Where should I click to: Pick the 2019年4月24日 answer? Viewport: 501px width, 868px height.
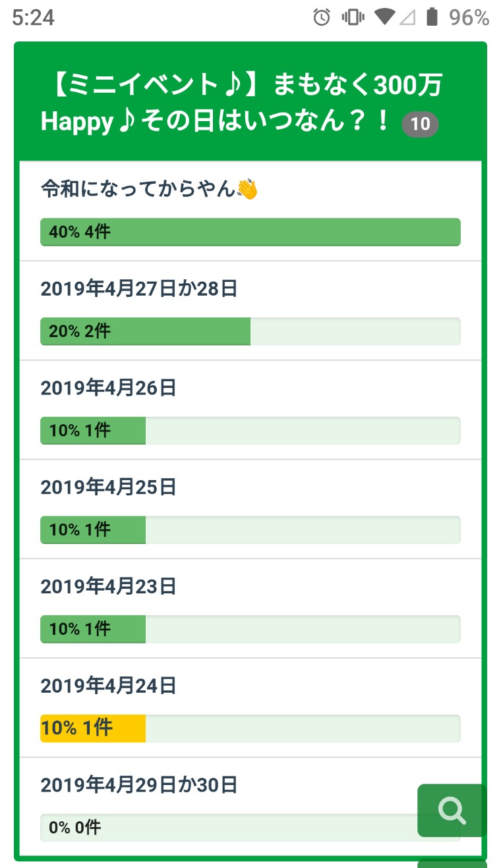pos(109,686)
